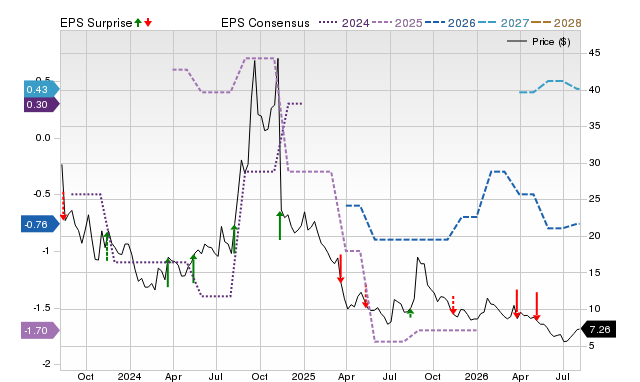The height and width of the screenshot is (382, 640).
Task: Click the 0.43 light blue value tag
Action: [x=41, y=90]
